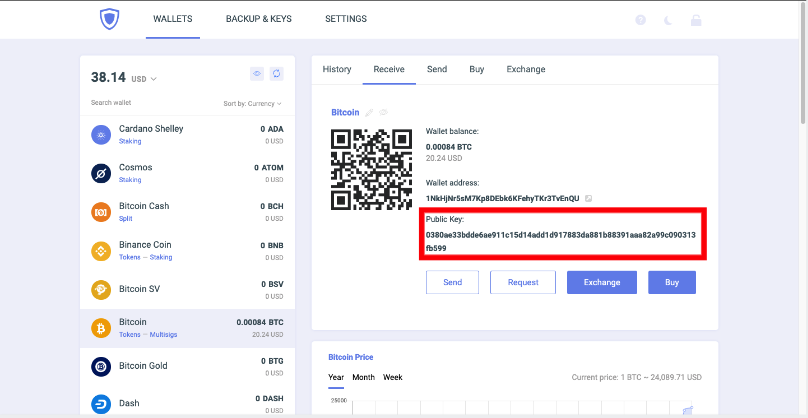Screen dimensions: 808x418
Task: Select the Week price range
Action: (393, 378)
